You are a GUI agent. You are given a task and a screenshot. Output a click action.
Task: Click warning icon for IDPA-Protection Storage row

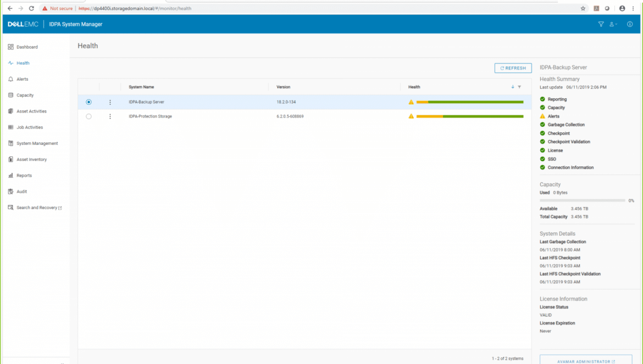pyautogui.click(x=411, y=116)
